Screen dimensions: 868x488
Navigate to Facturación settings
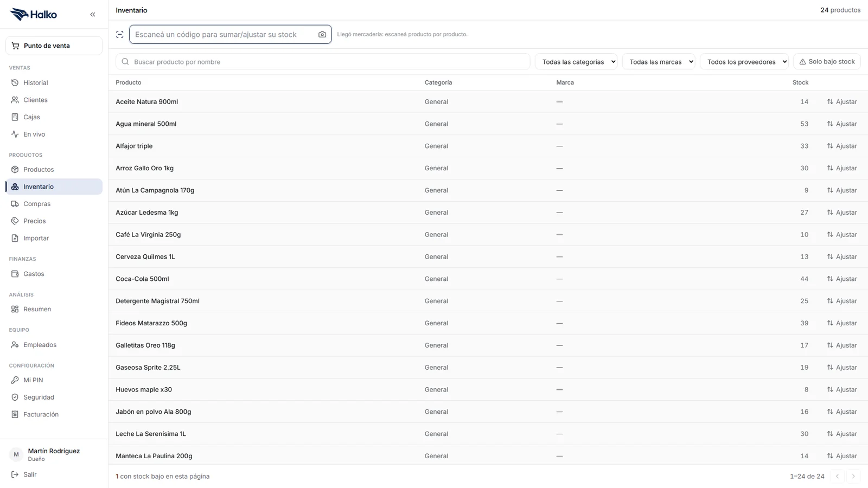pyautogui.click(x=54, y=414)
